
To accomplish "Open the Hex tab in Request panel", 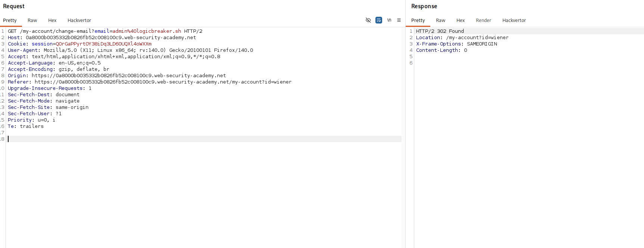I will coord(52,21).
